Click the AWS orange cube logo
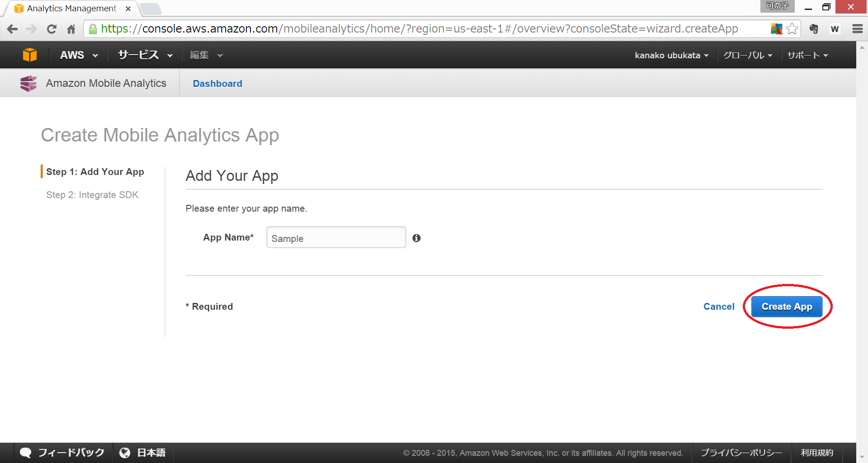Screen dimensions: 868x463 30,55
